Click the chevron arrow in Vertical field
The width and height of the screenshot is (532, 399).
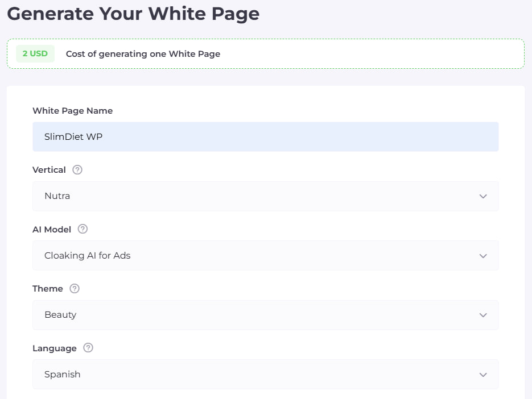483,196
